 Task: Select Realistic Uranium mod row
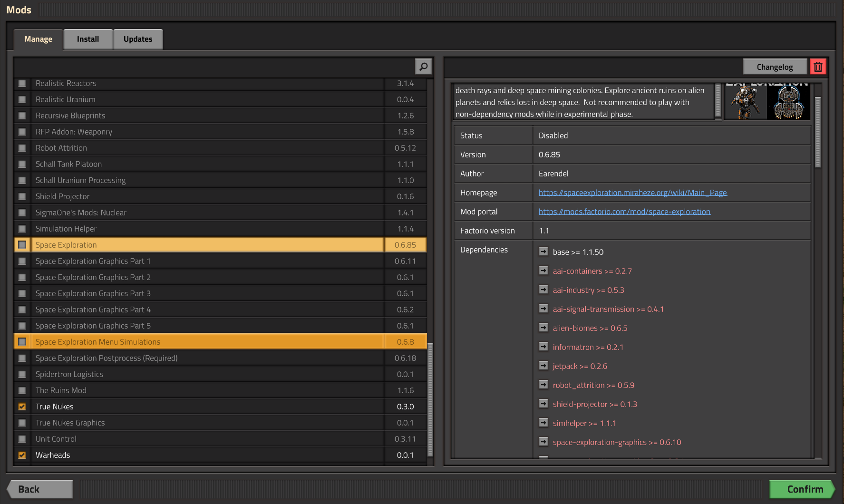[221, 99]
